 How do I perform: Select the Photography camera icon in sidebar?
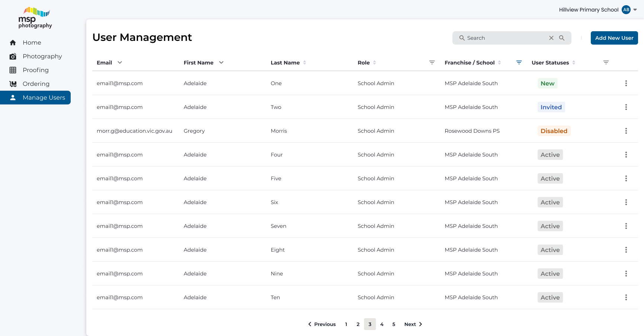13,56
